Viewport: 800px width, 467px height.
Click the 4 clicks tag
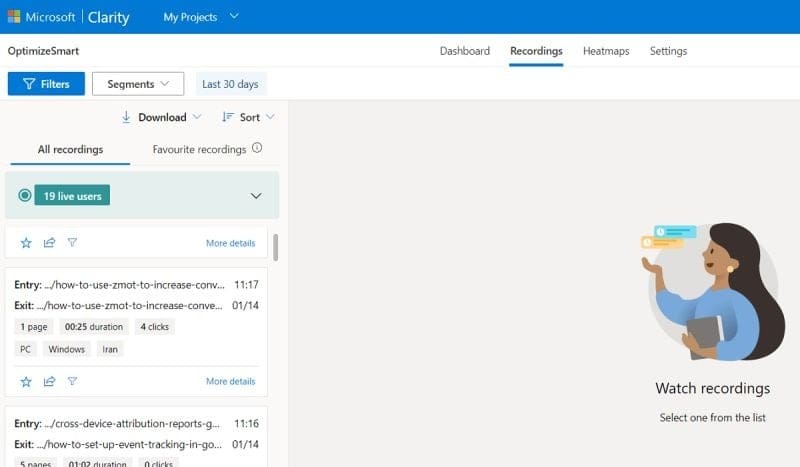tap(155, 327)
